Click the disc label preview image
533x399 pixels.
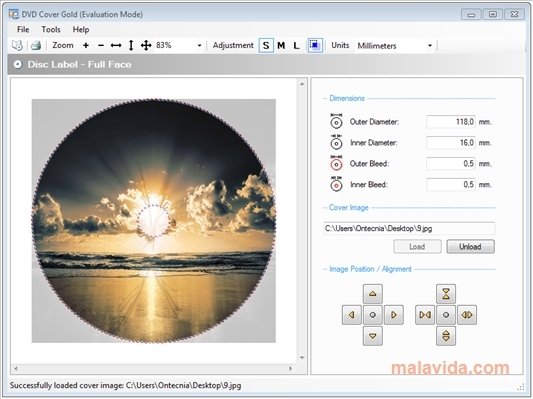click(x=154, y=221)
